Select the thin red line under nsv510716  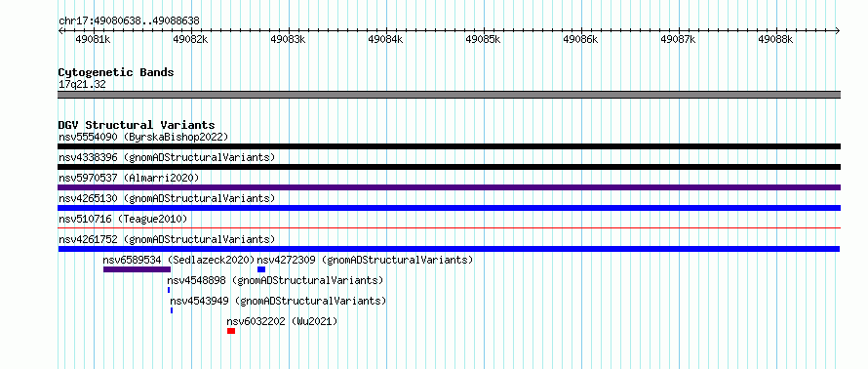point(449,227)
